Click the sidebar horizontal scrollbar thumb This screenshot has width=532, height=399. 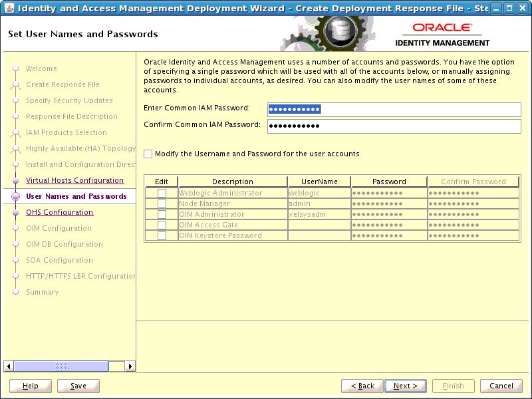61,366
